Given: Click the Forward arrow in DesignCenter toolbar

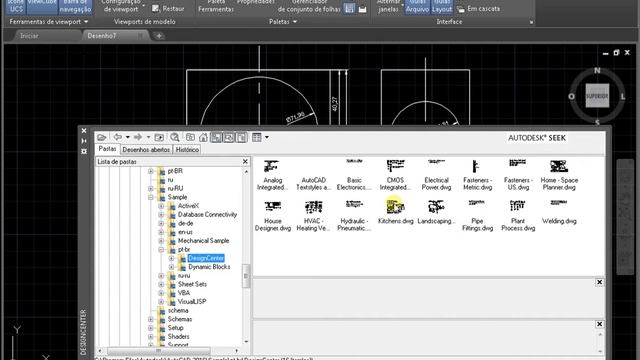Looking at the screenshot, I should coord(138,137).
